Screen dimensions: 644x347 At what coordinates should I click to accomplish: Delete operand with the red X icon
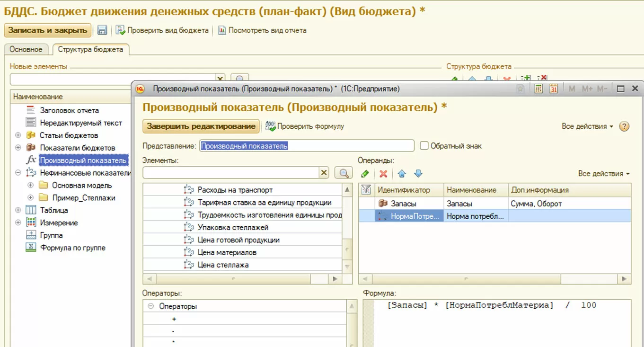pyautogui.click(x=383, y=174)
